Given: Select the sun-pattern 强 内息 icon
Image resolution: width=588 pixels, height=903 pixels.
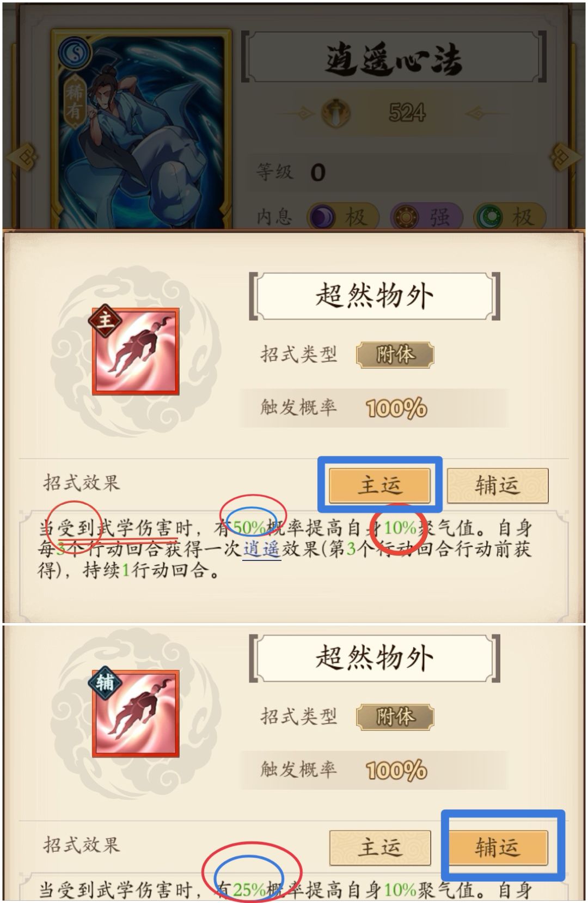Looking at the screenshot, I should pyautogui.click(x=406, y=217).
